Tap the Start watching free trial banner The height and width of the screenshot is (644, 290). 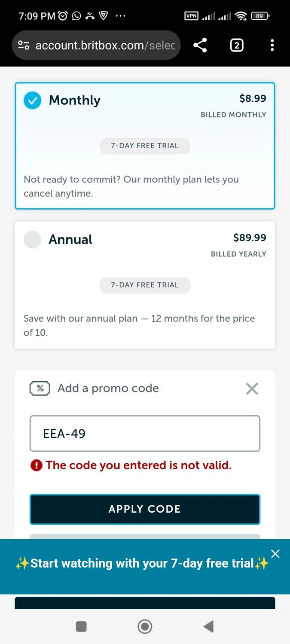(142, 563)
